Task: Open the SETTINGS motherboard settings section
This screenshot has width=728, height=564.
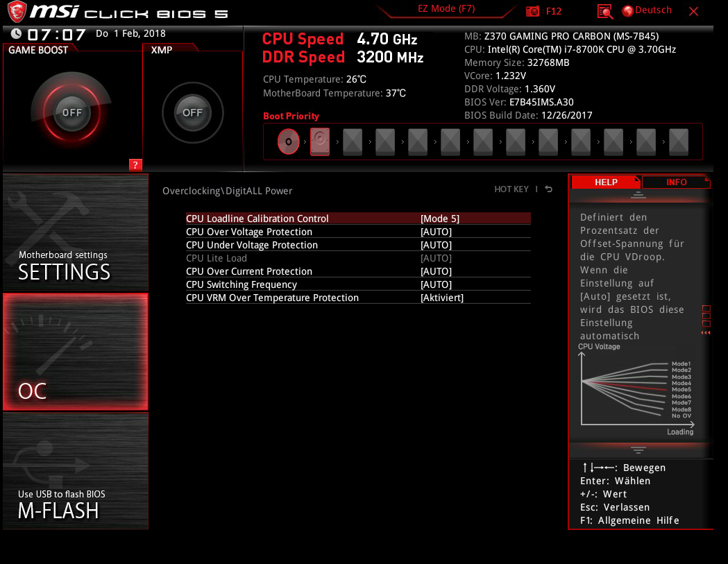Action: point(76,232)
